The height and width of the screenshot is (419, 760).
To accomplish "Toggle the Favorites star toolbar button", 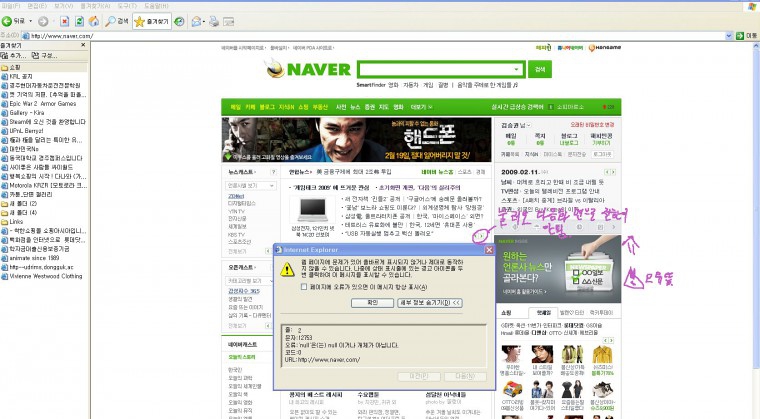I will pyautogui.click(x=152, y=21).
